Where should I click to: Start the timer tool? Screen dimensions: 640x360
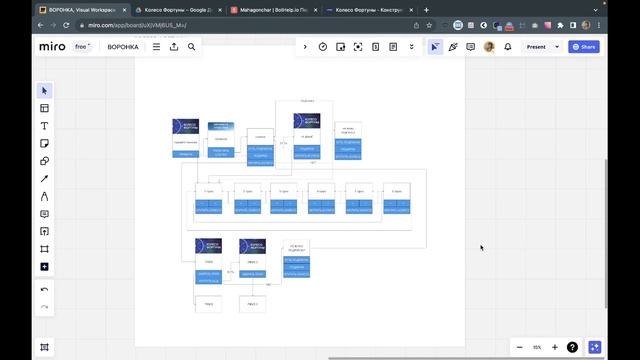323,47
